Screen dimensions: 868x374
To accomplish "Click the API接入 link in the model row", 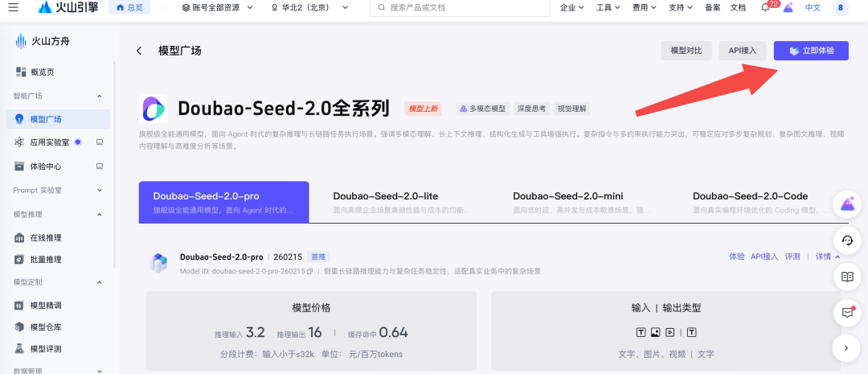I will [x=764, y=257].
